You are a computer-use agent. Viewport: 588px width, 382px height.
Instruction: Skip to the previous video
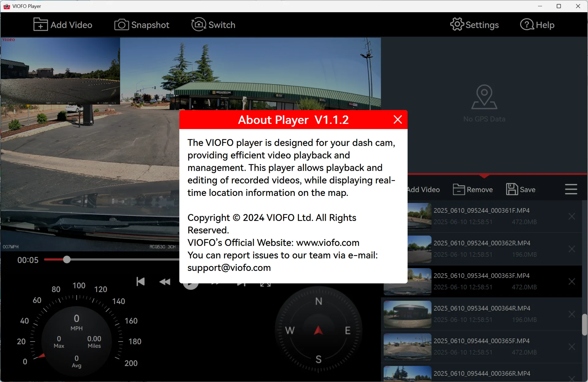coord(141,282)
